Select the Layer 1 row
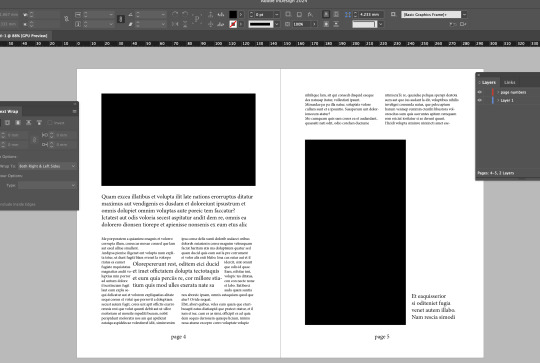Screen dimensions: 540x363 508,100
